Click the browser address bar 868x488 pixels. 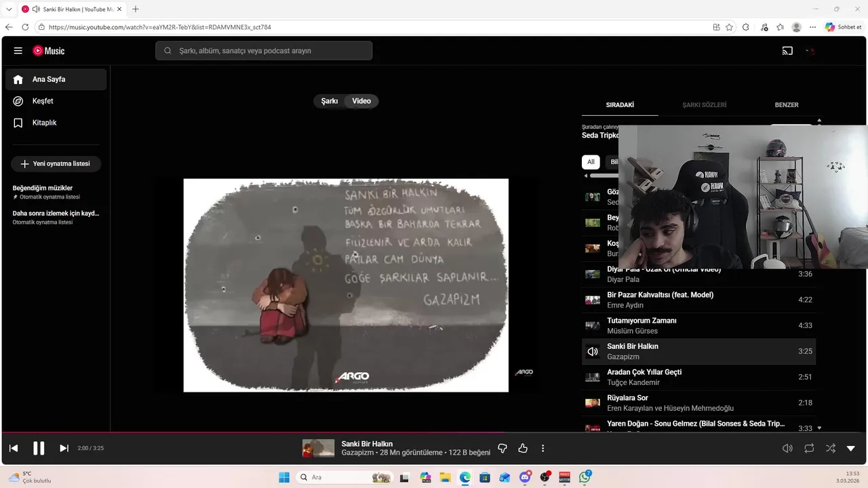click(373, 27)
